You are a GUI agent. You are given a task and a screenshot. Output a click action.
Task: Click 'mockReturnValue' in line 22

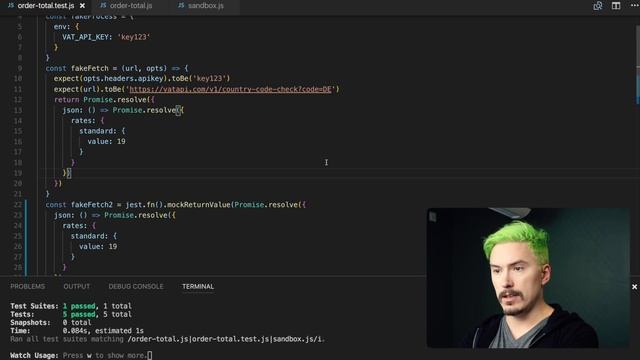pos(199,204)
